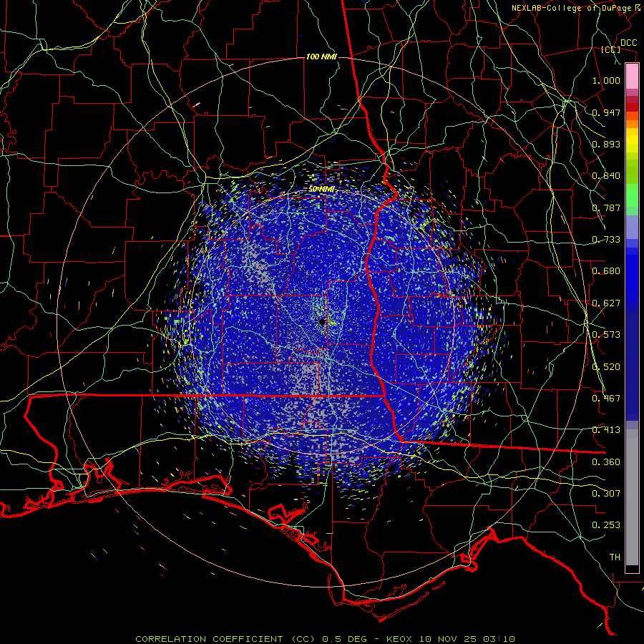Image resolution: width=644 pixels, height=644 pixels.
Task: Click the 0.467 scale label
Action: pos(606,399)
